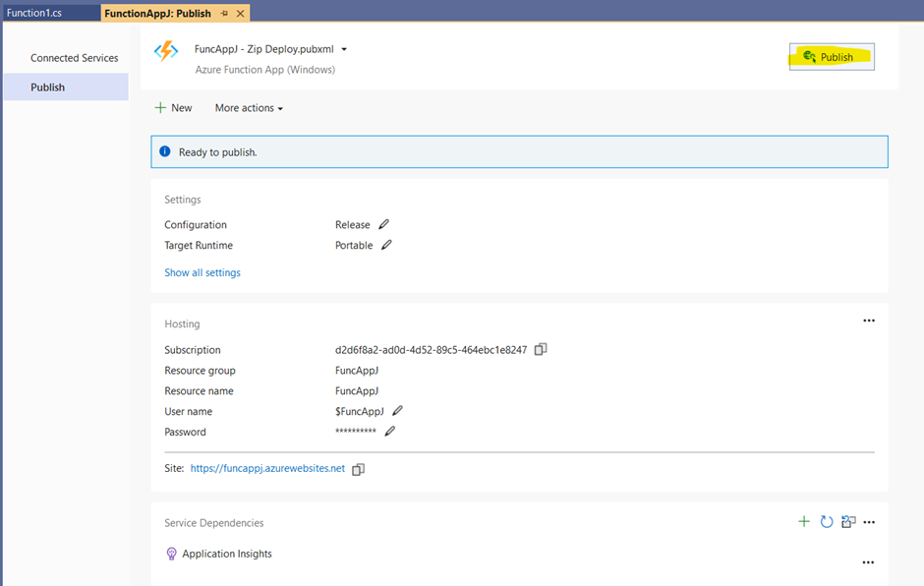Viewport: 924px width, 586px height.
Task: Open Show all settings link
Action: click(202, 272)
